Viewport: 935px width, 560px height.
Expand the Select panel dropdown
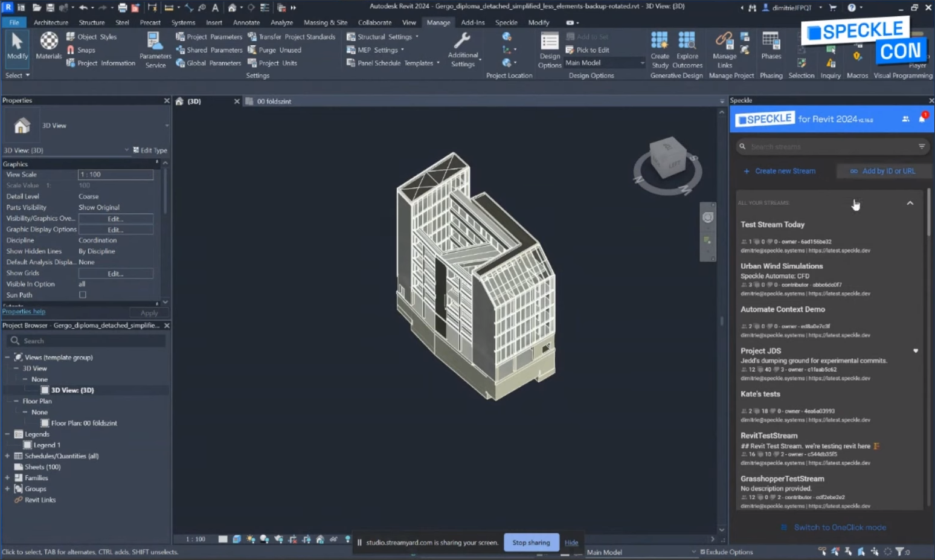pos(17,76)
